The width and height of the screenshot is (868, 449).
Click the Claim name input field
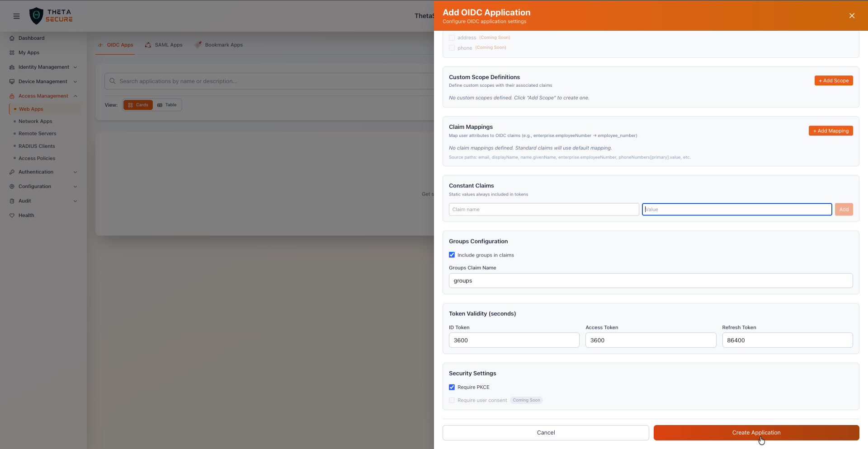[543, 209]
